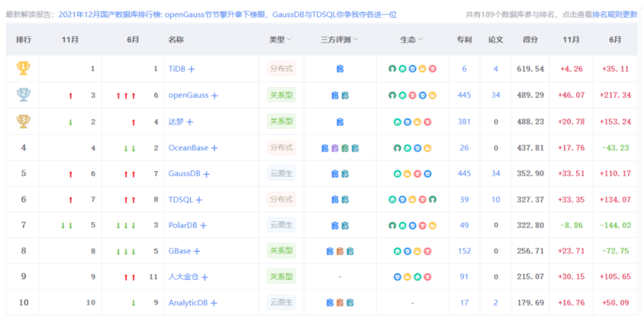Viewport: 644px width, 316px height.
Task: Click GaussDB's blue shield ecosystem icon
Action: (427, 174)
